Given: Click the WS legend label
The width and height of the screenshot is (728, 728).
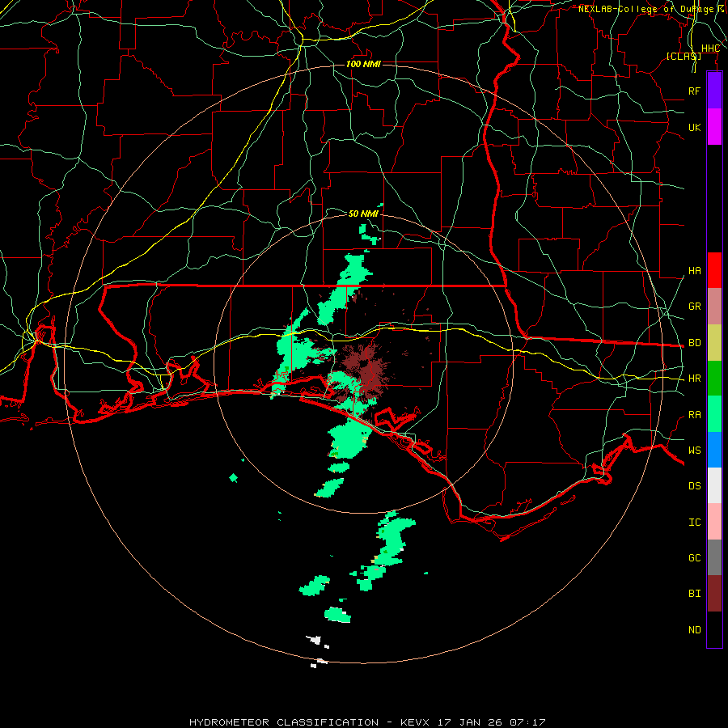Looking at the screenshot, I should pos(694,450).
